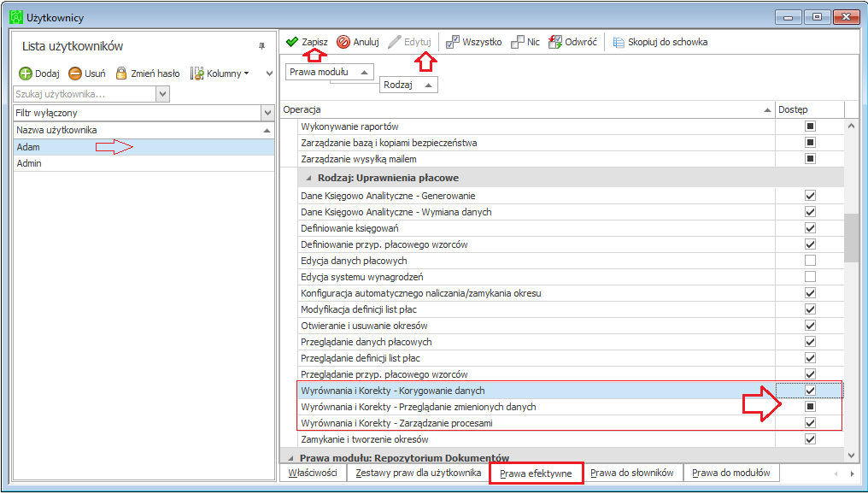Open the Filtr wyłączony dropdown
Screen dimensions: 868x494
267,113
